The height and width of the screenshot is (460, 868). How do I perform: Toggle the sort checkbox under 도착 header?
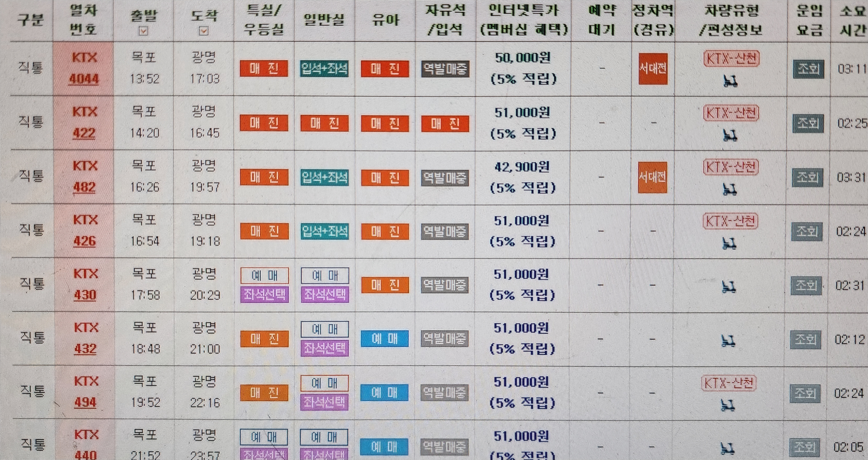pos(204,31)
